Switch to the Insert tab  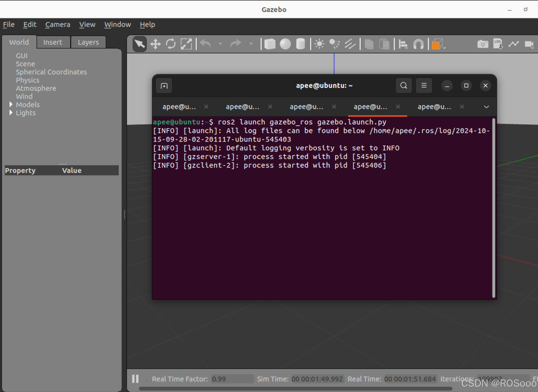[x=53, y=42]
